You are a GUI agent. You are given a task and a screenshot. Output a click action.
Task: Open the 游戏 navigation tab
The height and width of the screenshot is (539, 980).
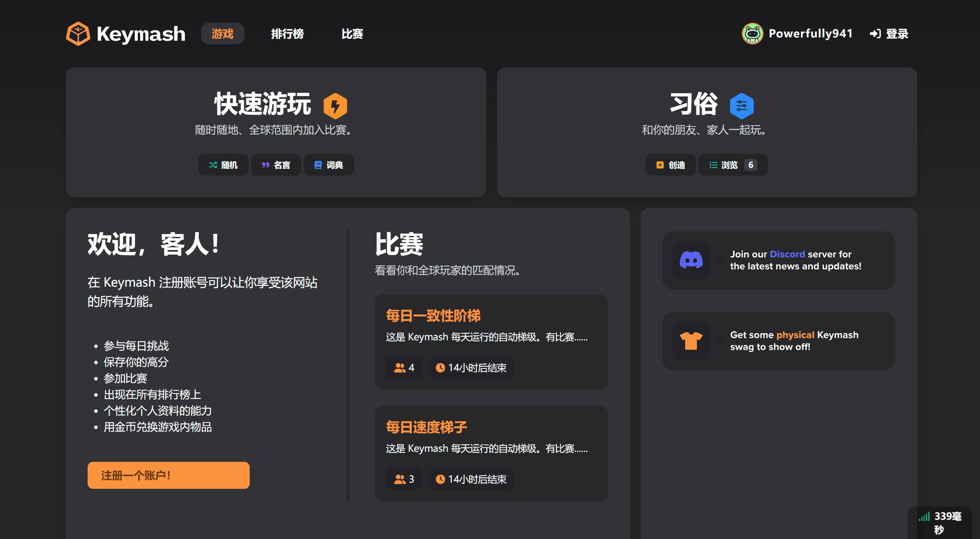222,34
